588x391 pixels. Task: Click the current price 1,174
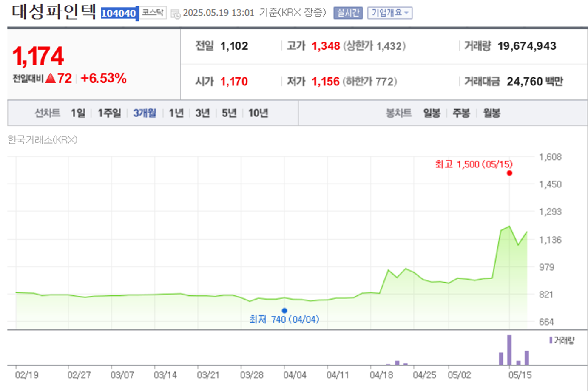pos(38,56)
